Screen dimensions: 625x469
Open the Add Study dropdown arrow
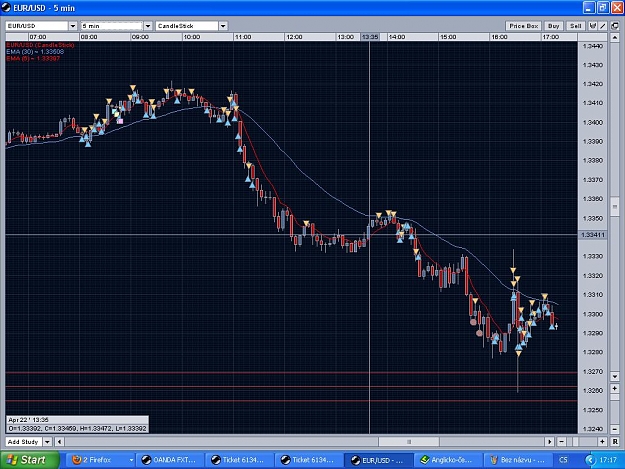click(x=47, y=442)
